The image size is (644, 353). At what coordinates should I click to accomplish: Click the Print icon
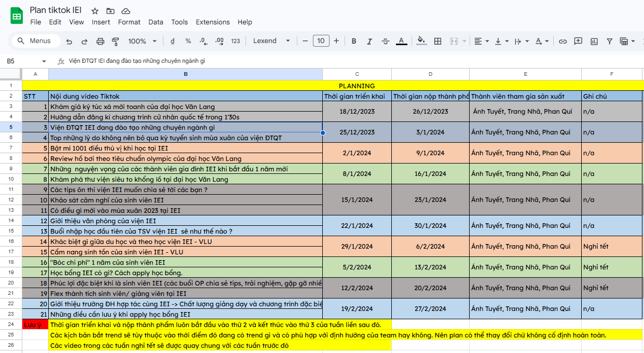101,41
